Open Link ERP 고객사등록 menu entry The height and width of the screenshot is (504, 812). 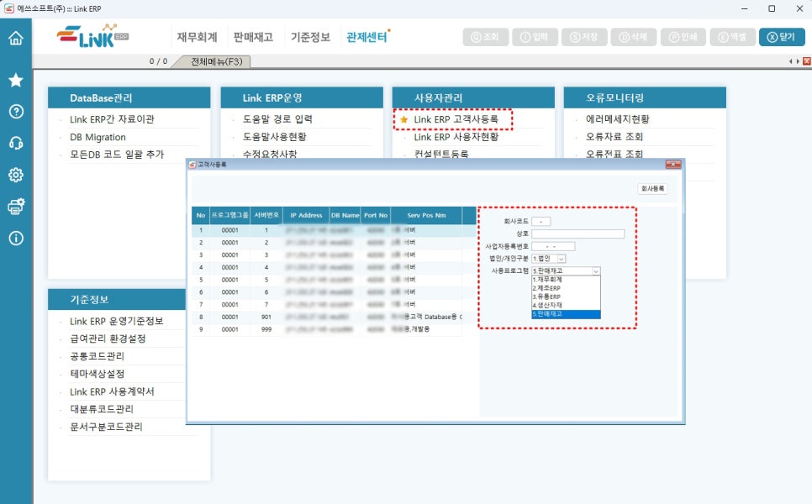pyautogui.click(x=456, y=119)
